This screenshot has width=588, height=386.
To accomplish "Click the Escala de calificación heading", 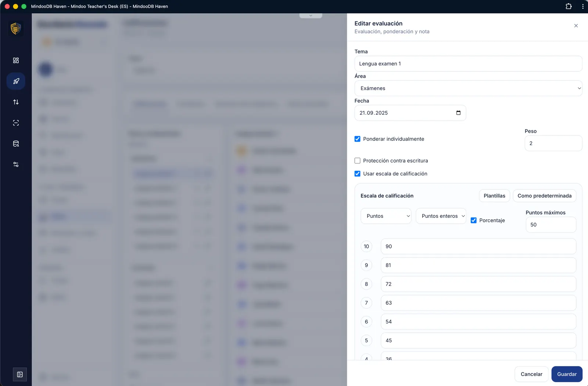I will point(387,196).
